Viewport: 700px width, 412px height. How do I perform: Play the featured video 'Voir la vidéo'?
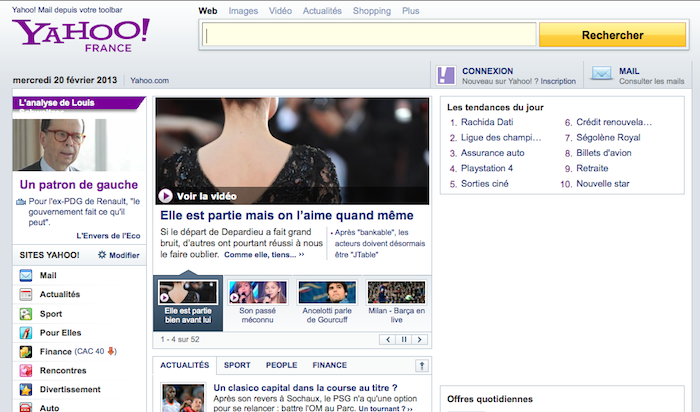click(x=166, y=196)
